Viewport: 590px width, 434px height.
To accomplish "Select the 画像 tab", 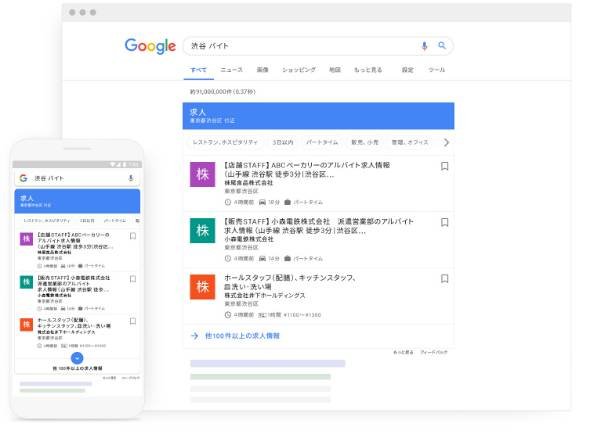I will point(262,70).
